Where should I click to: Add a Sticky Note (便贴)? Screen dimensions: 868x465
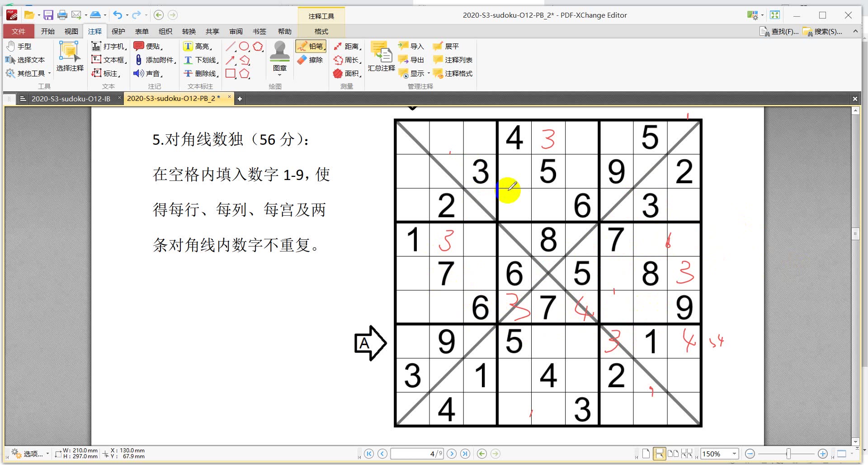pyautogui.click(x=148, y=46)
